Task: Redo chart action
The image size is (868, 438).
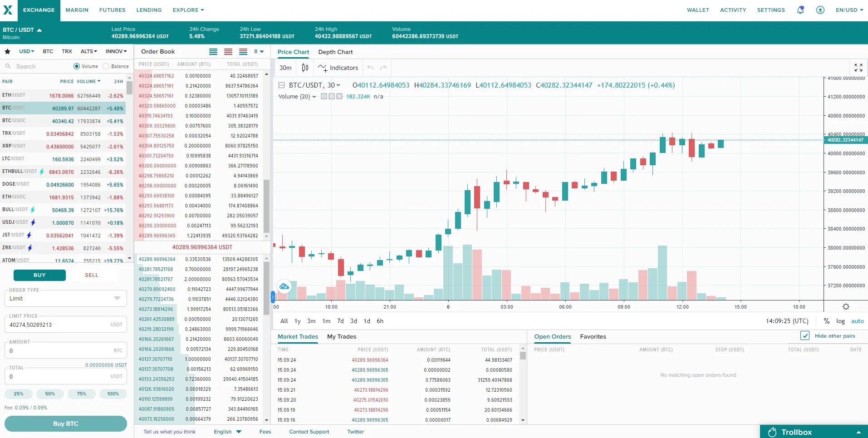Action: click(x=383, y=68)
